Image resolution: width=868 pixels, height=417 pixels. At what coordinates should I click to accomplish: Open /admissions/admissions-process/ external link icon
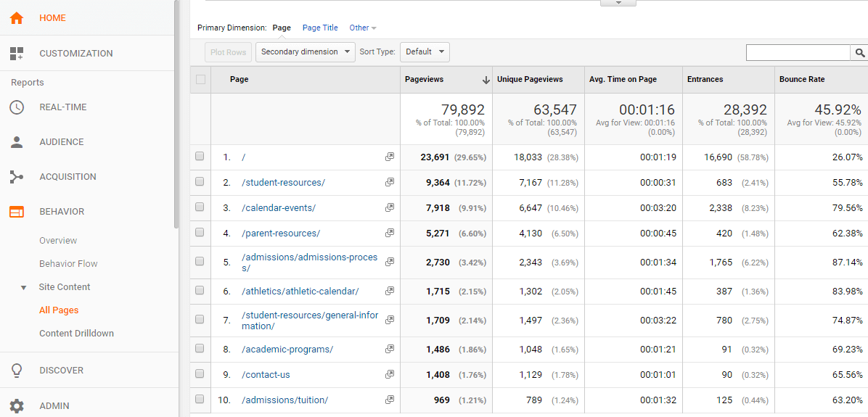390,262
